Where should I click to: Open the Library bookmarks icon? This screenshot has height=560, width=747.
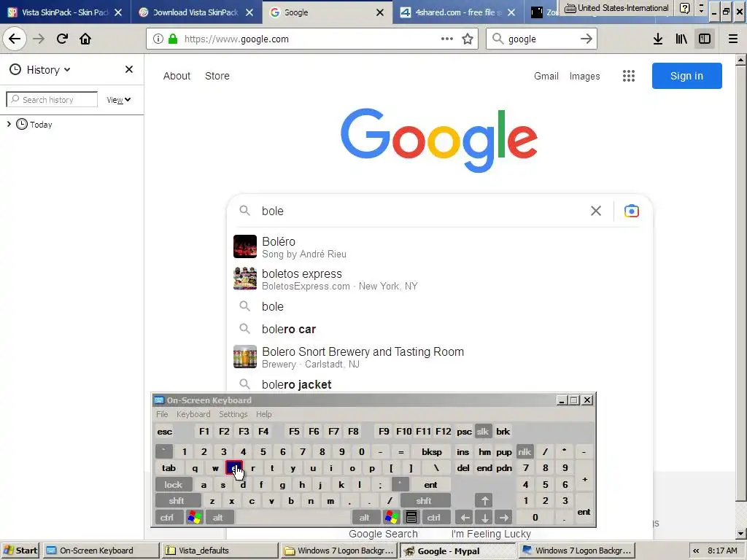coord(681,39)
